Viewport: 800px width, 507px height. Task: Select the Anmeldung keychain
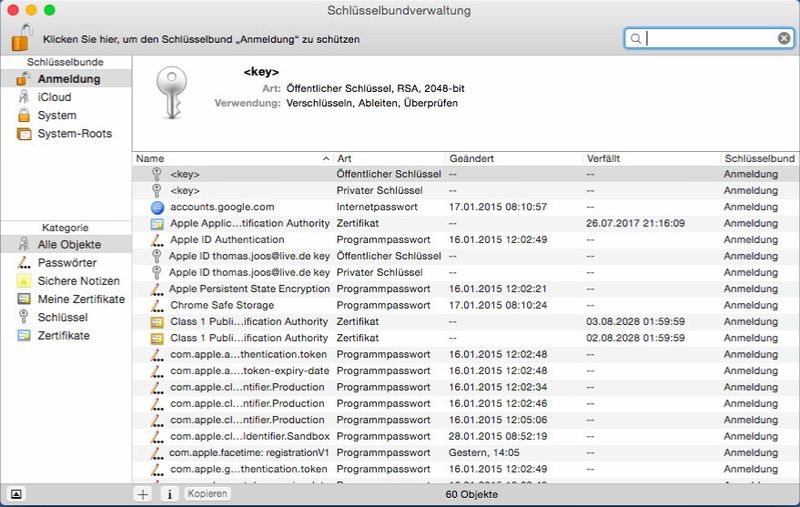click(66, 79)
